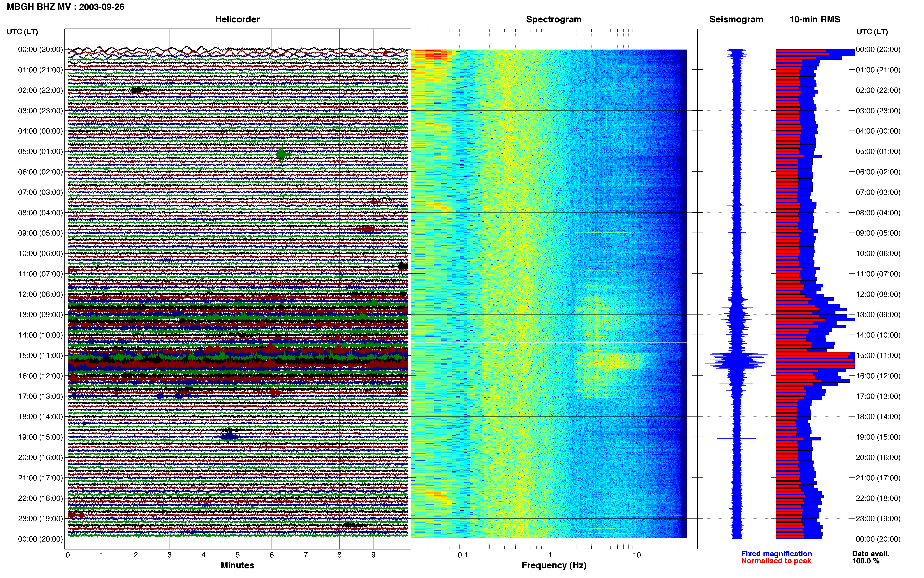This screenshot has width=924, height=578.
Task: Click the '10' frequency tick label
Action: point(637,555)
